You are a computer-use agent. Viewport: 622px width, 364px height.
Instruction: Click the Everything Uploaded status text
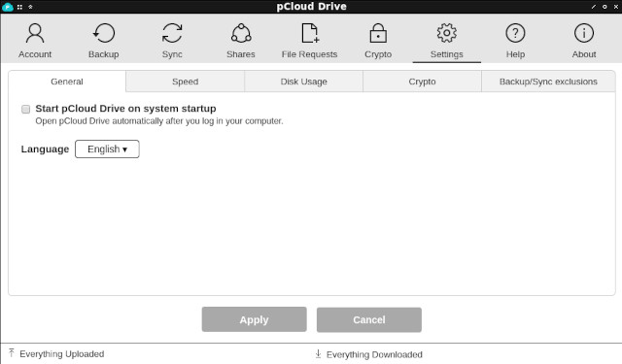[62, 353]
